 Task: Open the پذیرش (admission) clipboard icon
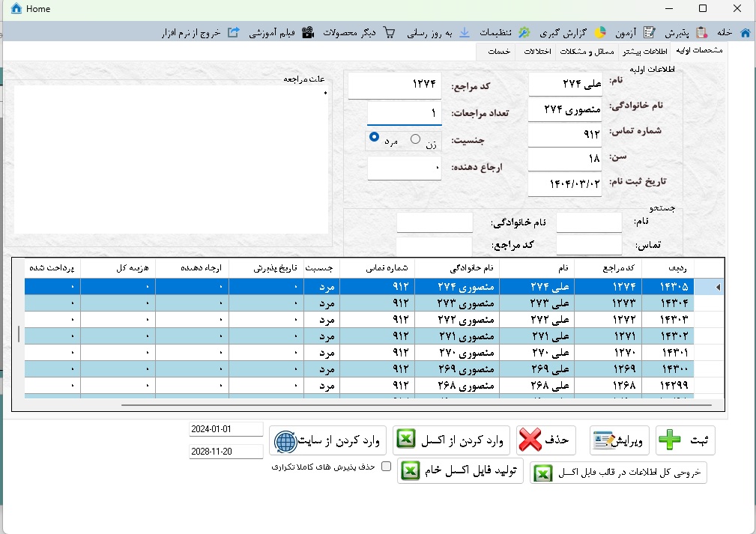tap(701, 33)
